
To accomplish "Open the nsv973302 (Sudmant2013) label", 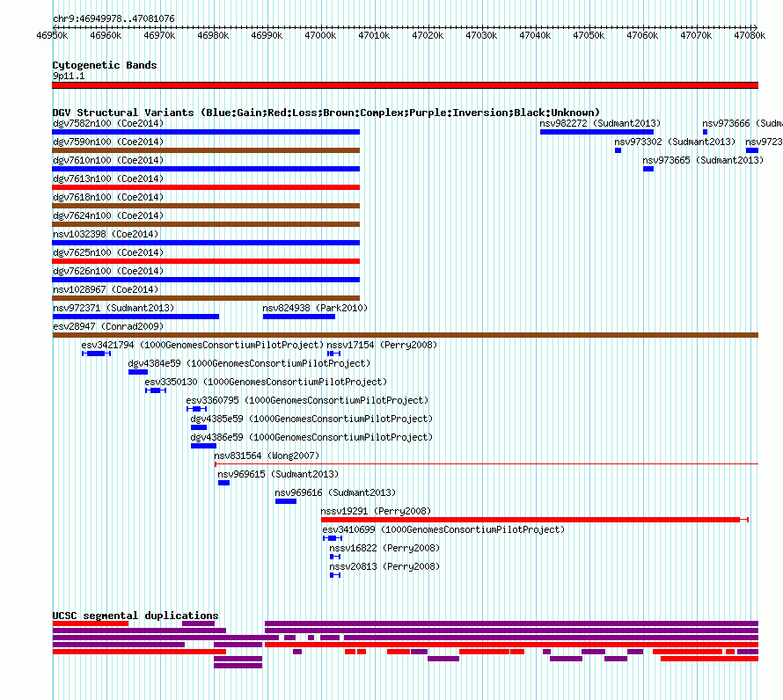I will click(675, 142).
